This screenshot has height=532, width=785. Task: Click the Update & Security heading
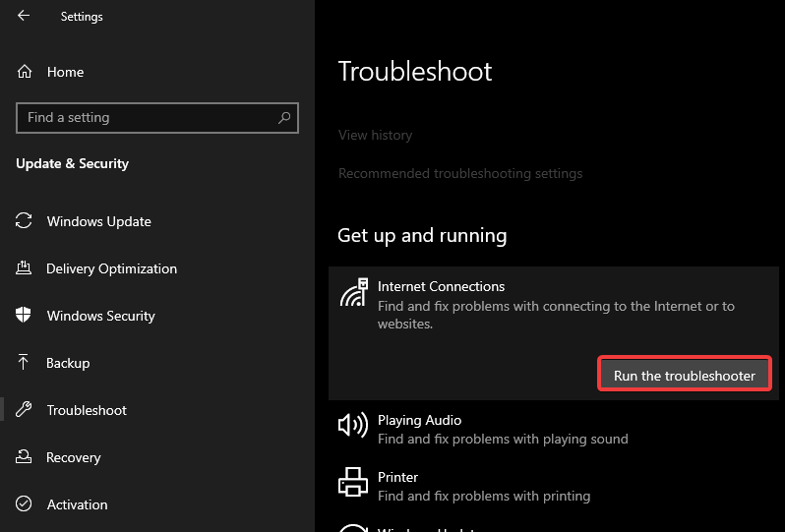click(72, 163)
